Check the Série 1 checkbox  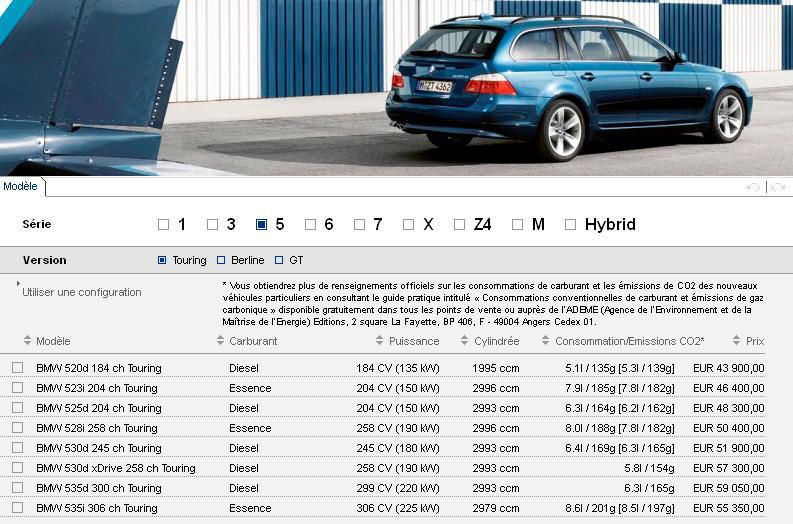[x=163, y=224]
